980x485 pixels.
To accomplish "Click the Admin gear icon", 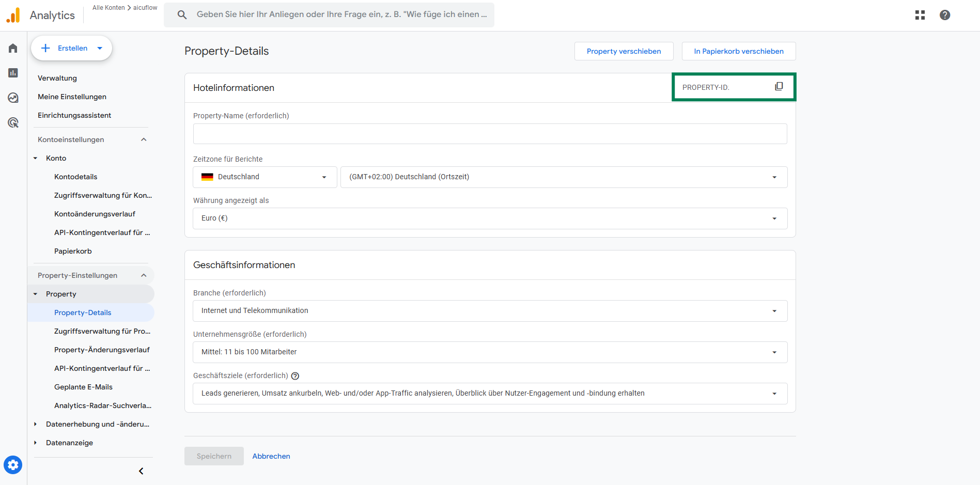I will (x=13, y=465).
